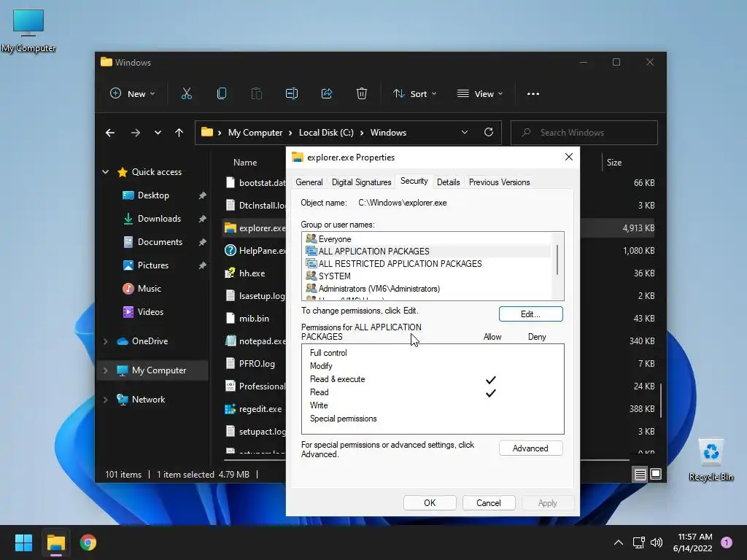Viewport: 747px width, 560px height.
Task: Open Videos in navigation pane
Action: pyautogui.click(x=150, y=312)
